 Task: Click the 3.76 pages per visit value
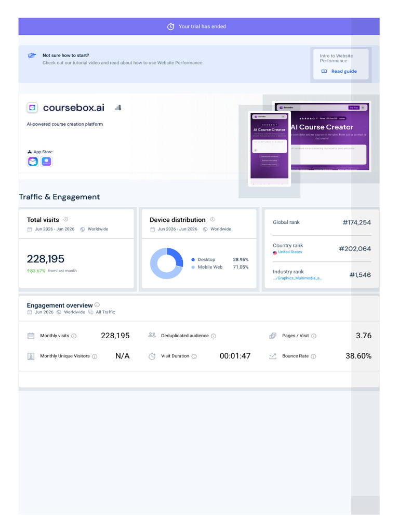[x=363, y=336]
